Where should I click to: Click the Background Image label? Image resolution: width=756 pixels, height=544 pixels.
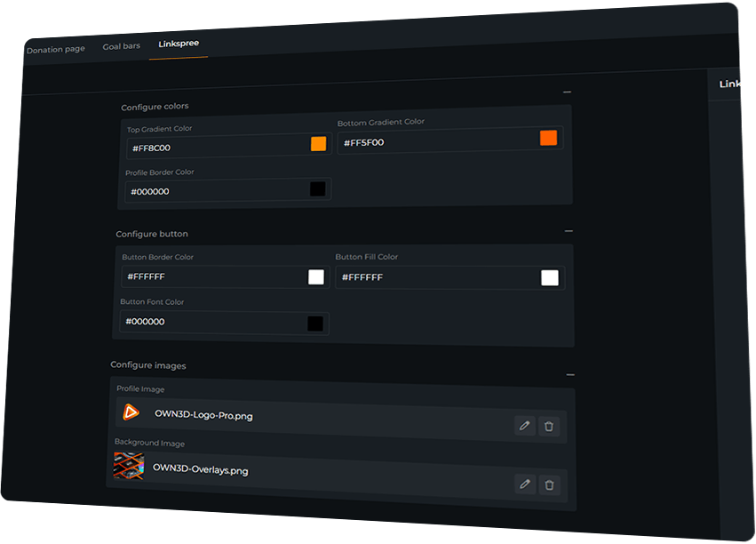(149, 443)
